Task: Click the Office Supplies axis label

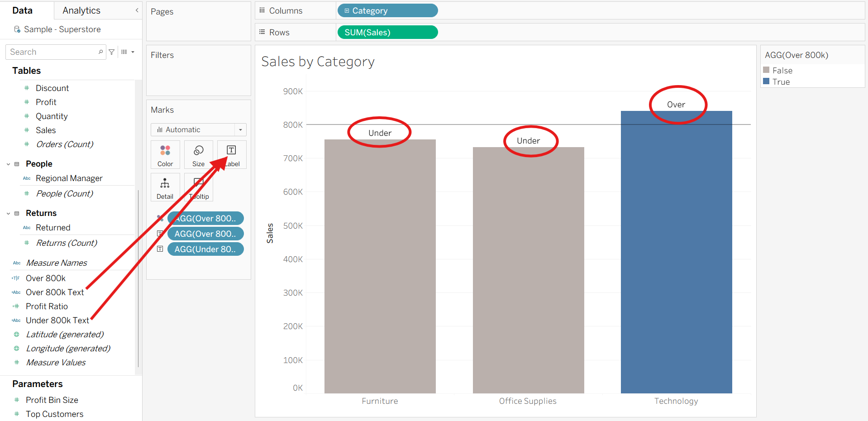Action: (x=528, y=401)
